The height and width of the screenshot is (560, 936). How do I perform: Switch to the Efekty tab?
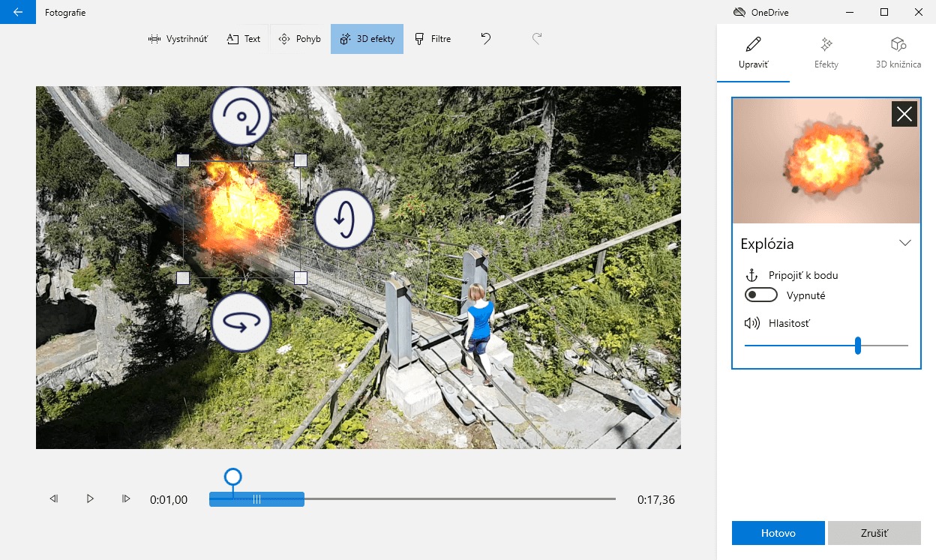point(826,51)
